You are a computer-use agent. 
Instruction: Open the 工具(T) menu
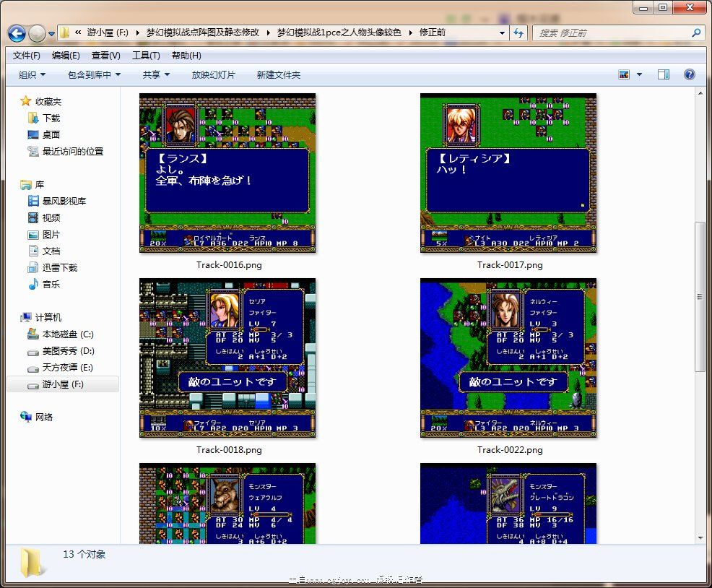click(x=145, y=56)
